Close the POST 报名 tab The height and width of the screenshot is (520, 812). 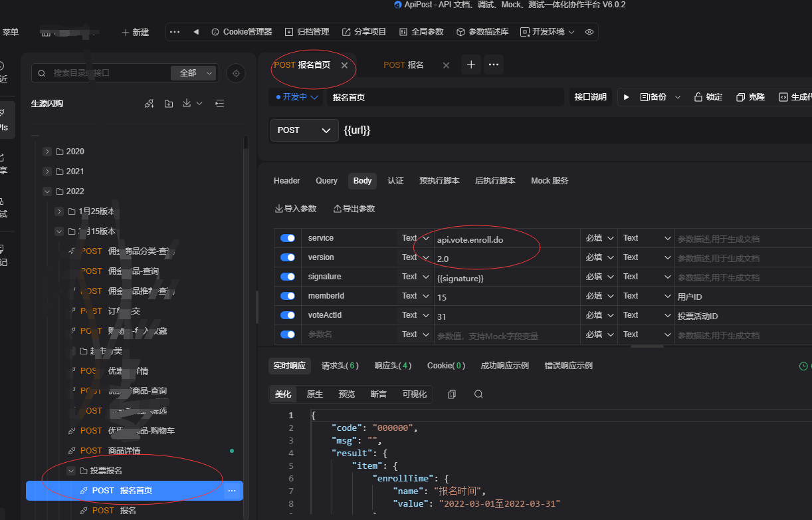[x=446, y=65]
